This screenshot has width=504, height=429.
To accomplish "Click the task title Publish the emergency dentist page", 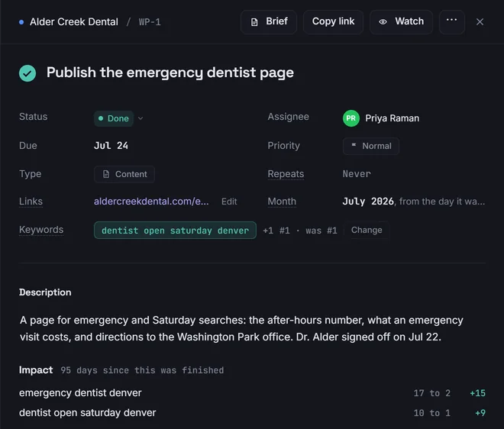I will pyautogui.click(x=170, y=73).
